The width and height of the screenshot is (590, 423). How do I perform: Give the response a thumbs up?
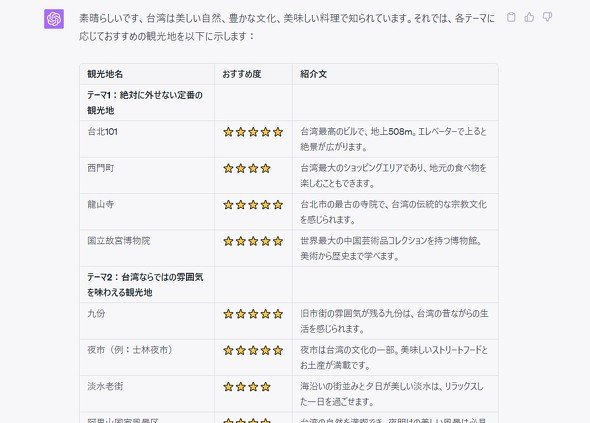point(529,17)
